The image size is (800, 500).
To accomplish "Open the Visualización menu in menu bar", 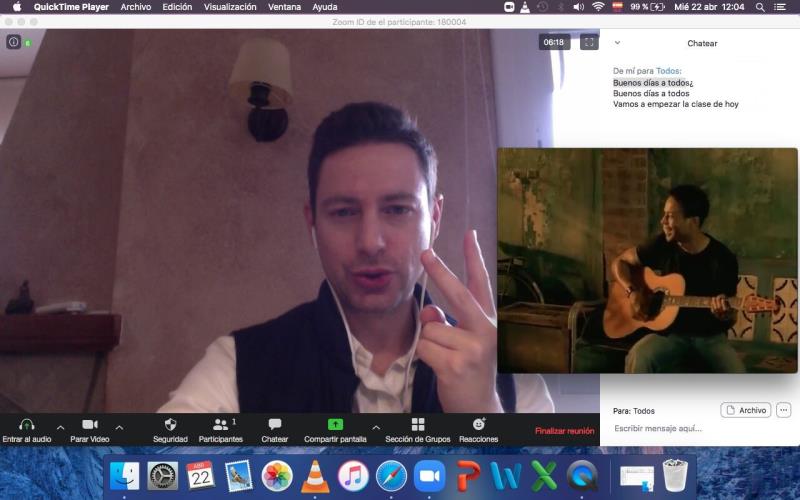I will coord(230,7).
